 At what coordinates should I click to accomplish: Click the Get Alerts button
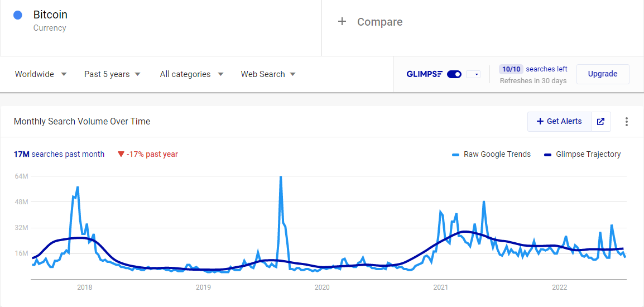pyautogui.click(x=559, y=122)
